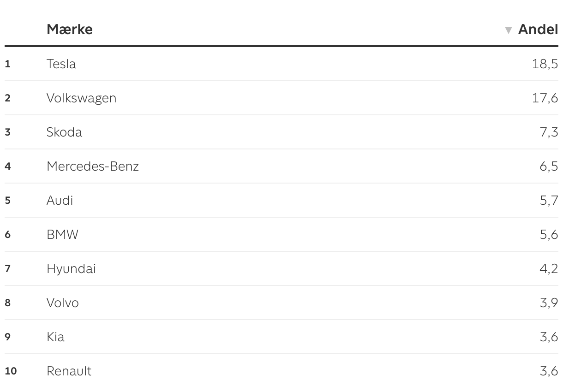The height and width of the screenshot is (392, 563).
Task: Select the Audi brand name
Action: click(x=60, y=201)
